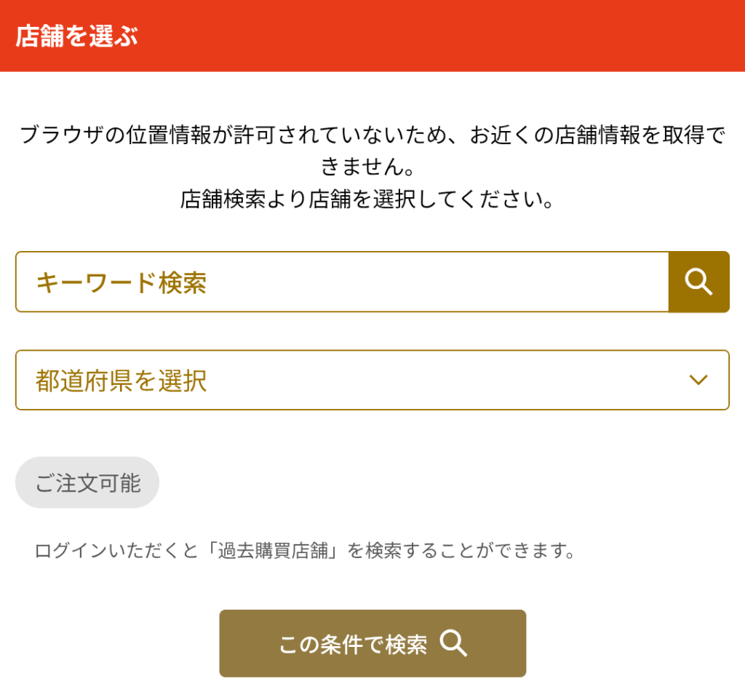Click the 店舗を選ぶ header title

(x=76, y=36)
